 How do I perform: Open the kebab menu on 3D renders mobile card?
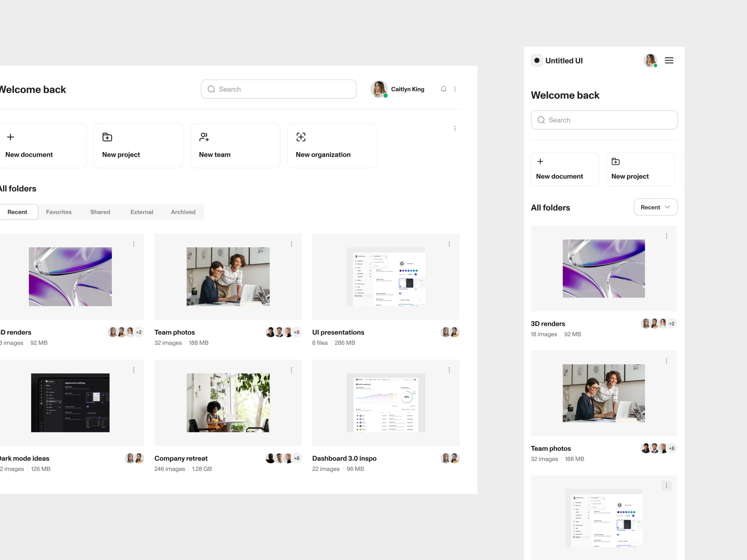click(666, 236)
